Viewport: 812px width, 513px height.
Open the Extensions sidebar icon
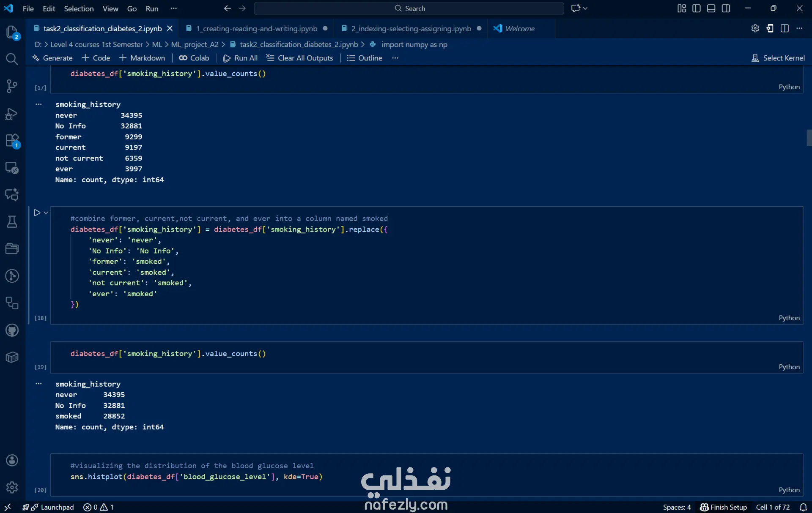(x=12, y=141)
